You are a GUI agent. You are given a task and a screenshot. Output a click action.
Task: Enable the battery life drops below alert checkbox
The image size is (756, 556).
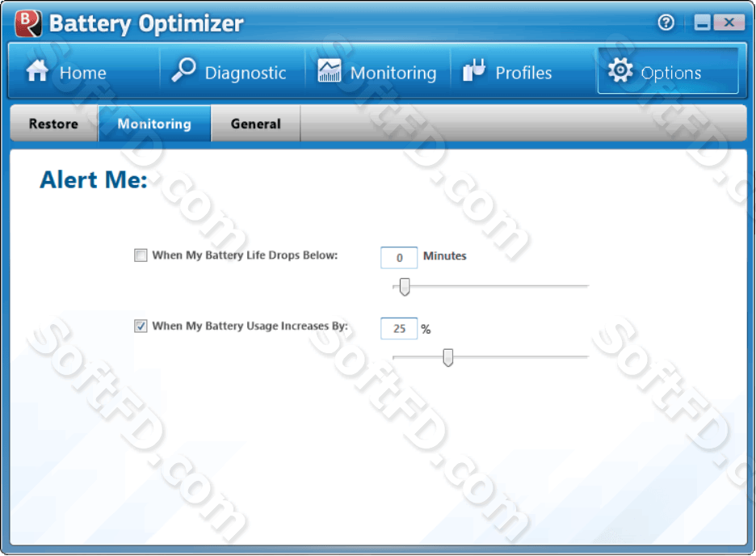coord(141,255)
